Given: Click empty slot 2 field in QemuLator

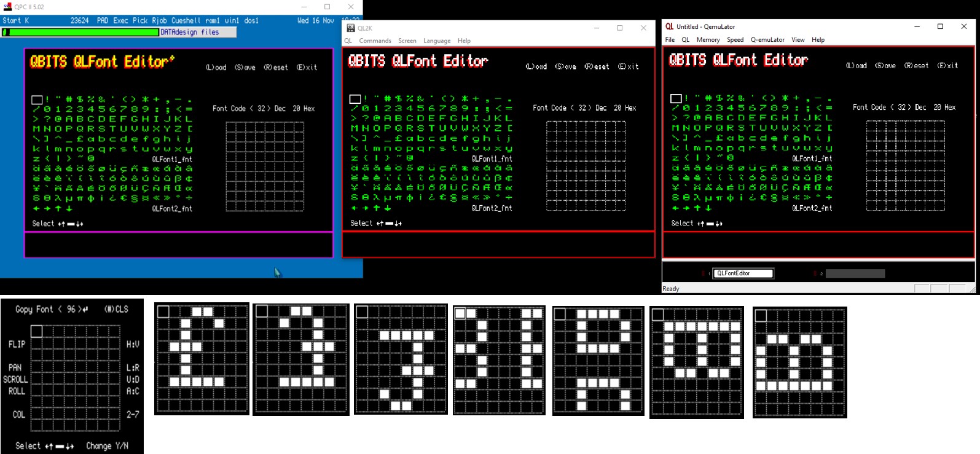Looking at the screenshot, I should pos(855,273).
